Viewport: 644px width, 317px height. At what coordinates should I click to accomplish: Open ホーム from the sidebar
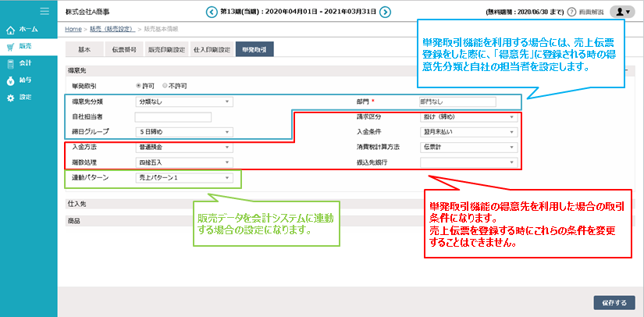[29, 30]
